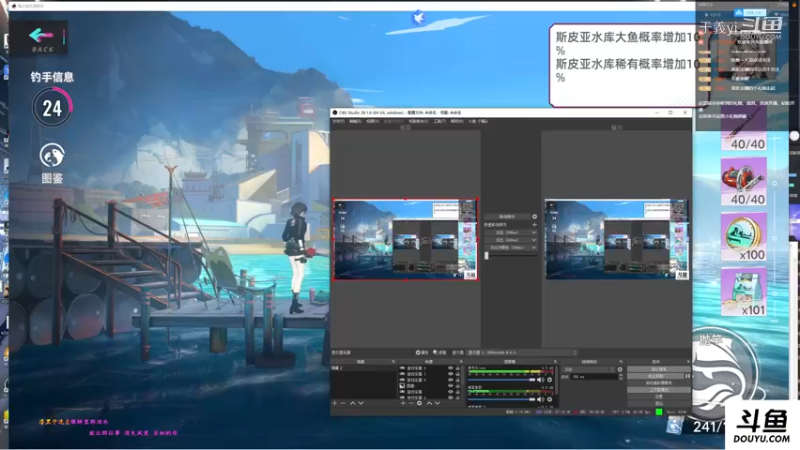Add quick transition with plus icon
800x450 pixels.
click(x=534, y=224)
